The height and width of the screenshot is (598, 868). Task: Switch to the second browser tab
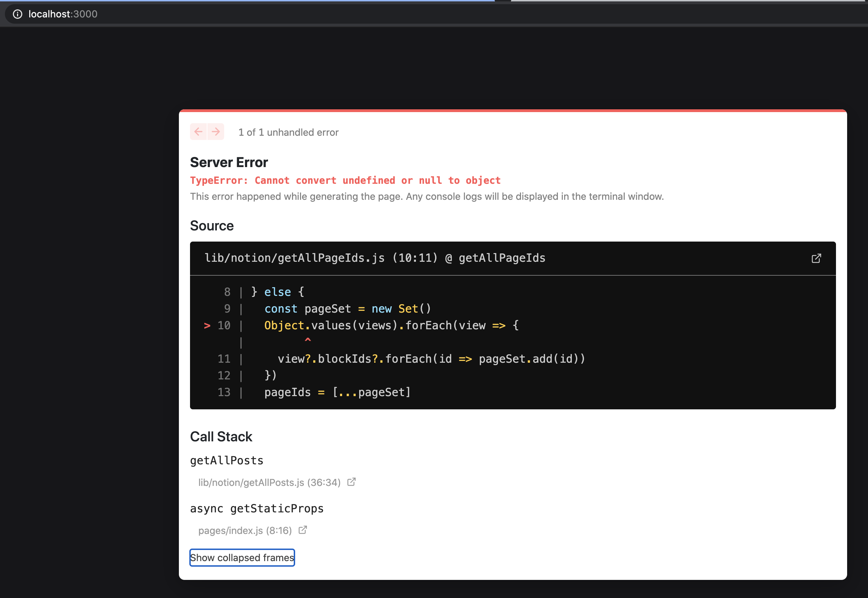click(x=689, y=2)
